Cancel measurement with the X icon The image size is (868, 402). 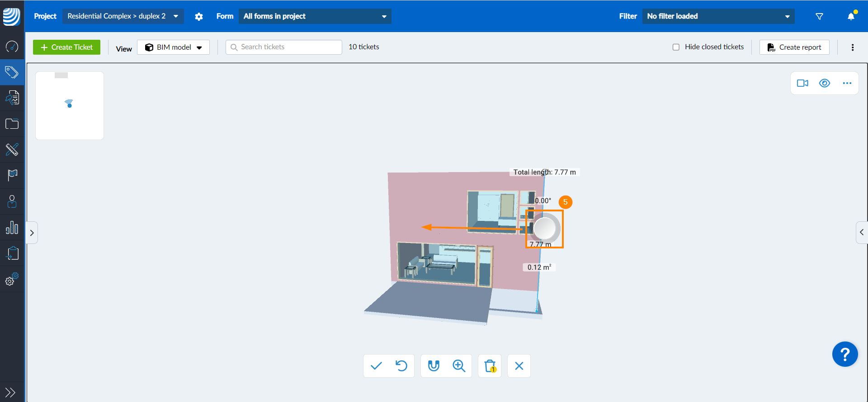pyautogui.click(x=519, y=366)
